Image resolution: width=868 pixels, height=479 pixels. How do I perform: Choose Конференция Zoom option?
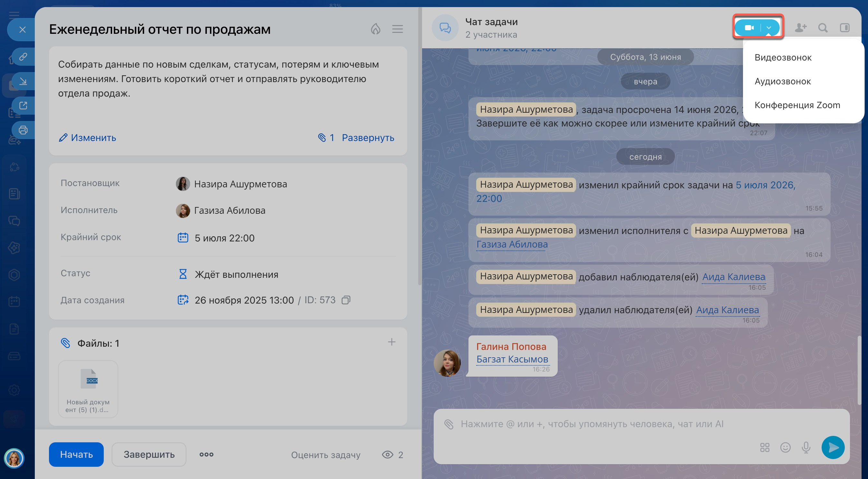(x=797, y=105)
